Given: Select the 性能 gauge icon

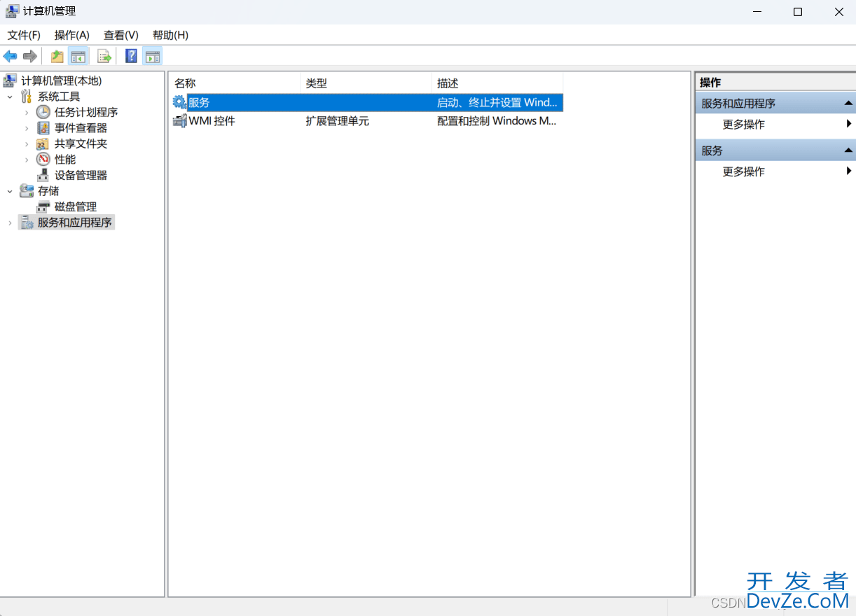Looking at the screenshot, I should tap(43, 160).
